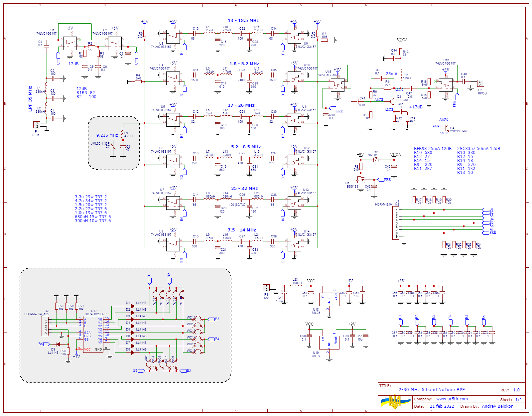Click the "2-30 MHz 6 band NoTune BPF" title
Screen dimensions: 532x416
point(431,389)
